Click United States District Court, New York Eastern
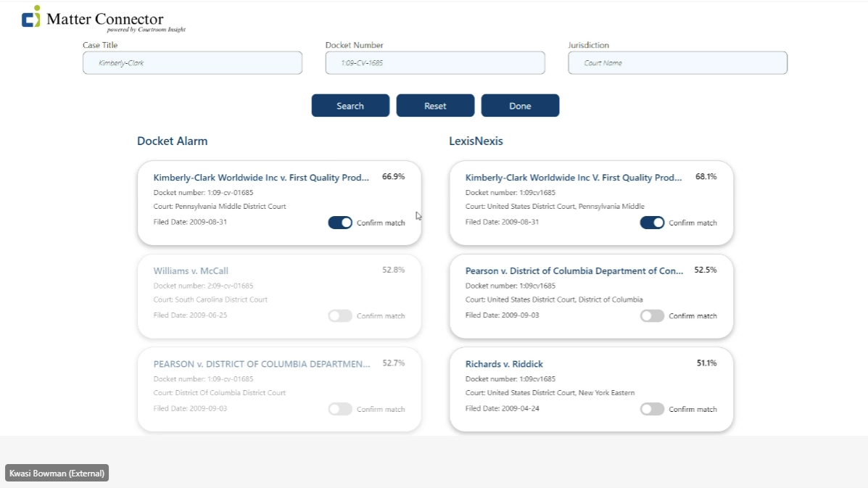The height and width of the screenshot is (488, 868). (561, 393)
